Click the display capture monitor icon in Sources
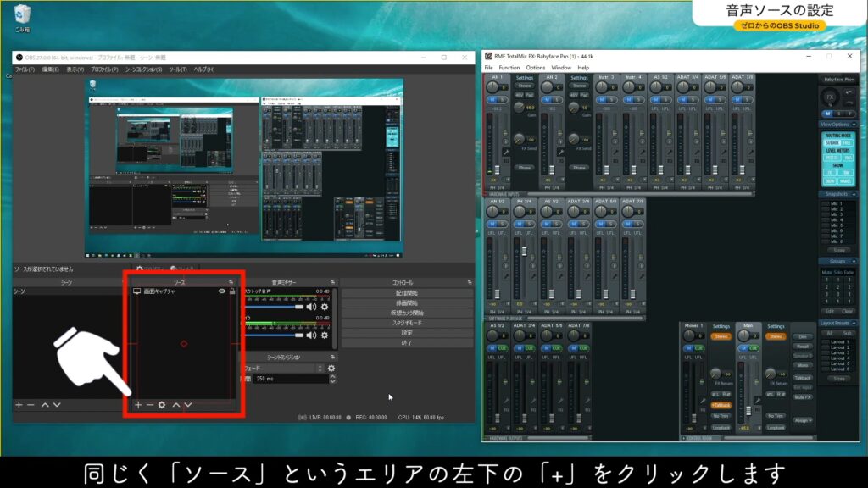868x488 pixels. [x=136, y=291]
